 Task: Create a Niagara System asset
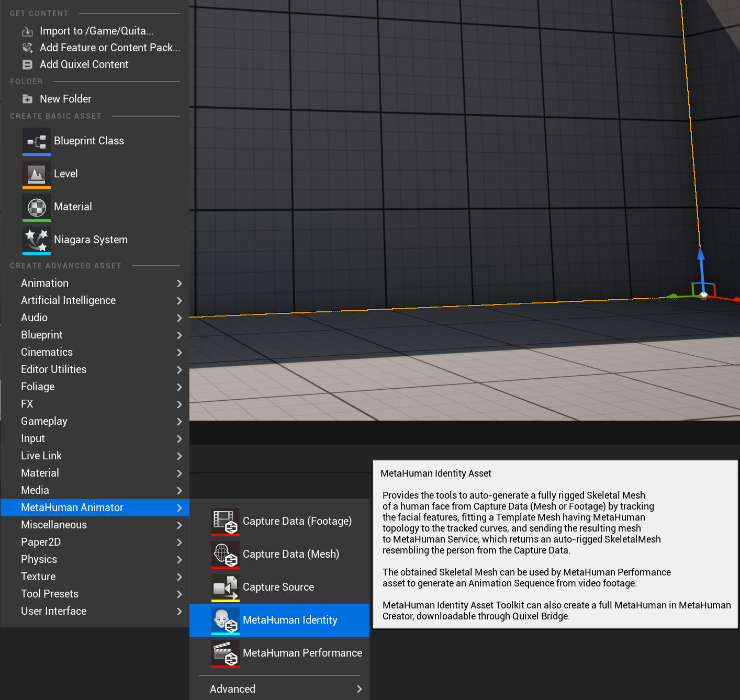coord(90,239)
